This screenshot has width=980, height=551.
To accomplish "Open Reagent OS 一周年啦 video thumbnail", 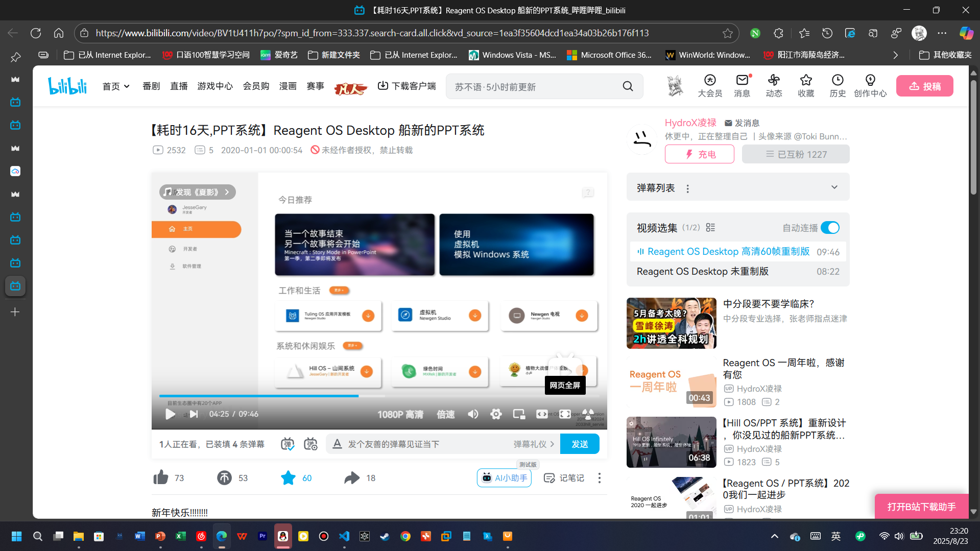I will pyautogui.click(x=671, y=382).
